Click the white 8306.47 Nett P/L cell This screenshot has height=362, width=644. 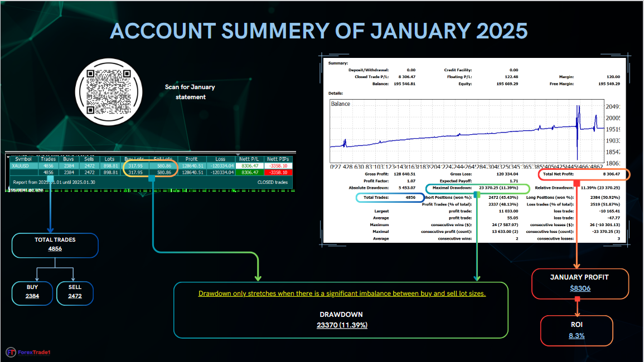(250, 166)
